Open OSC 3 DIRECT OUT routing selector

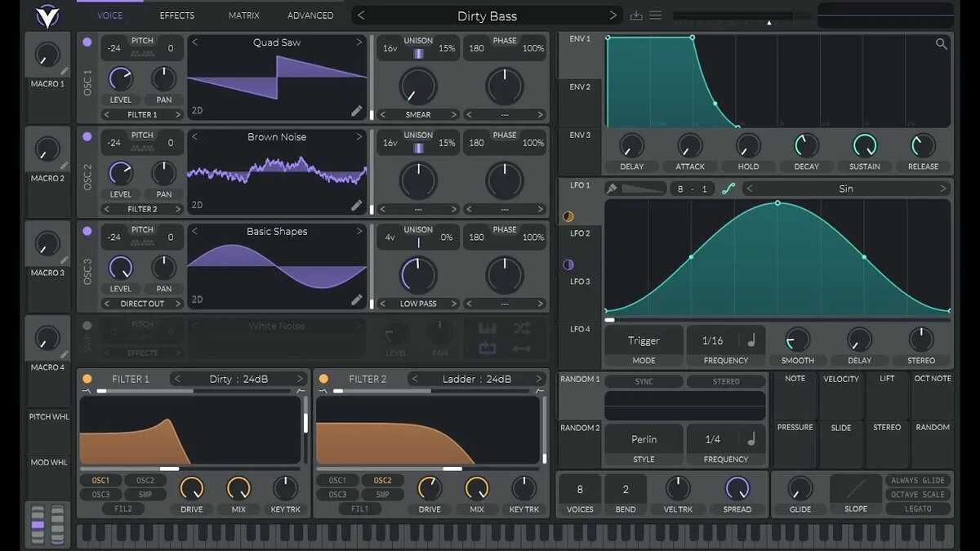[x=142, y=304]
